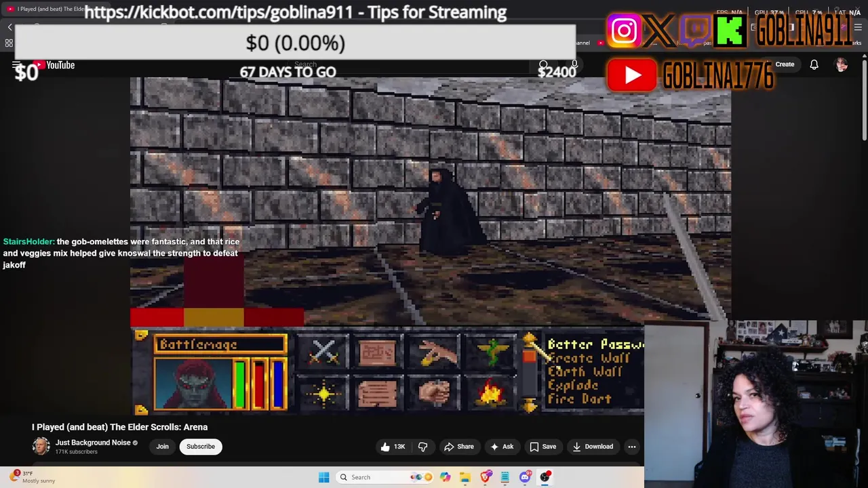Screen dimensions: 868x488
Task: Open the Windows Start menu
Action: 323,477
